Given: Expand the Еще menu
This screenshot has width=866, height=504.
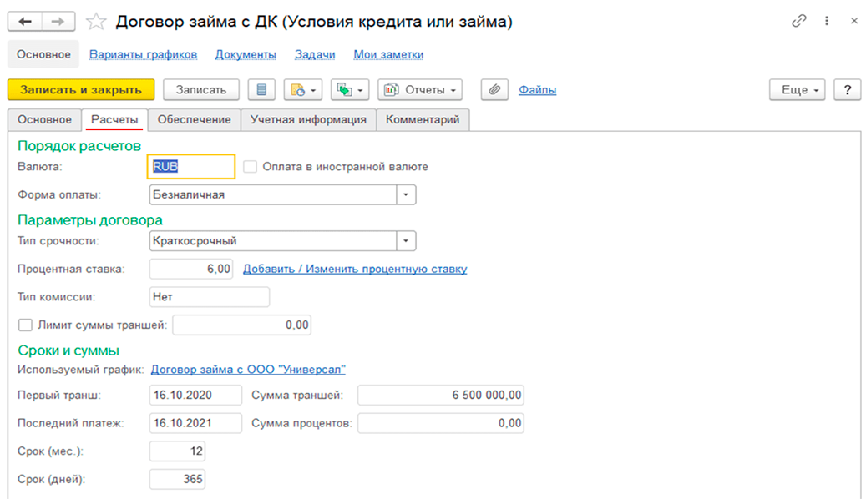Looking at the screenshot, I should [797, 90].
